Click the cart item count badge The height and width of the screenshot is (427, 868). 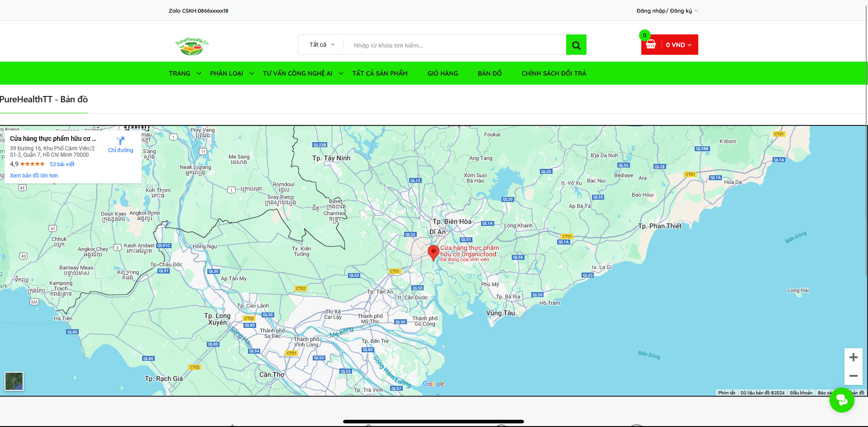645,35
